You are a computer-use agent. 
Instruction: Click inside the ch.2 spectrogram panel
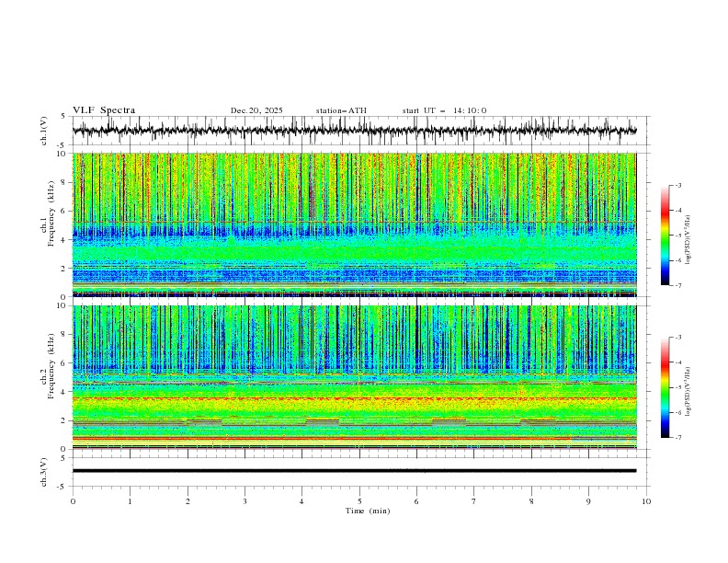tap(358, 377)
